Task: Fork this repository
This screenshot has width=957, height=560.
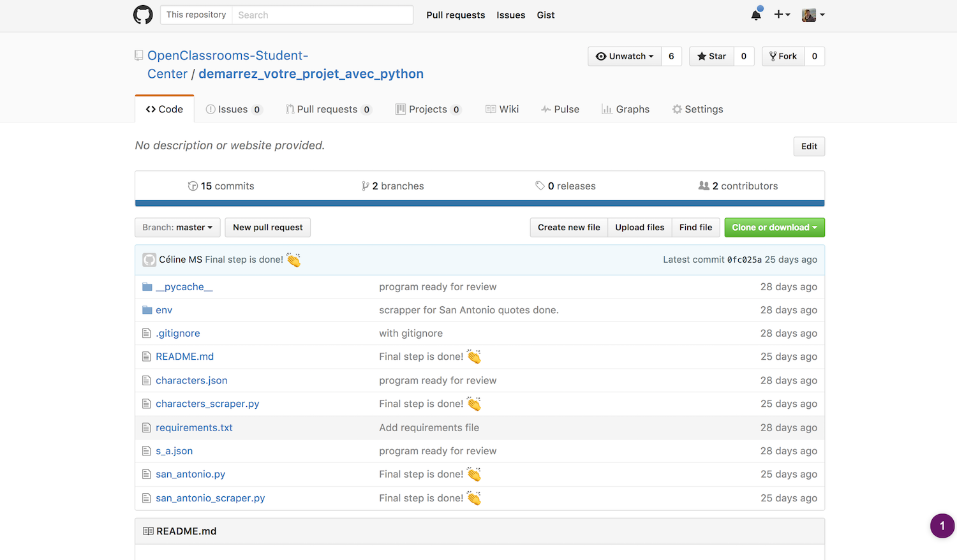Action: coord(783,56)
